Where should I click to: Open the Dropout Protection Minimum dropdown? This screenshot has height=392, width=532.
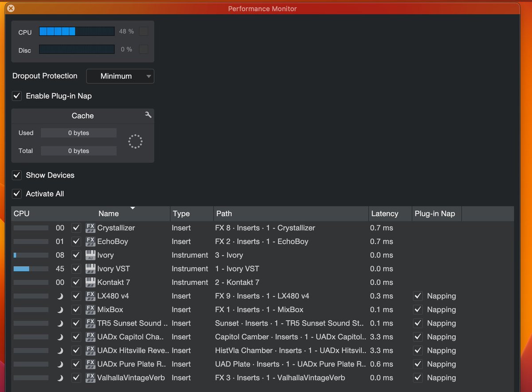(120, 76)
